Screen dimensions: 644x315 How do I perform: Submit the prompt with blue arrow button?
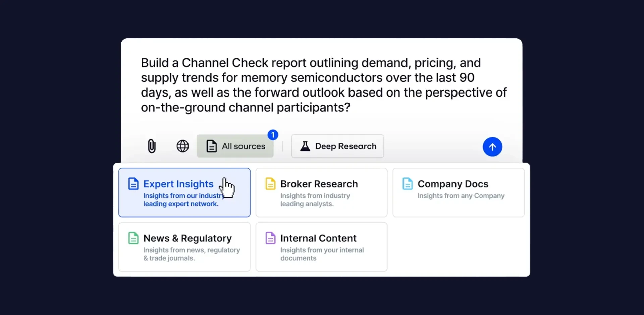(492, 147)
